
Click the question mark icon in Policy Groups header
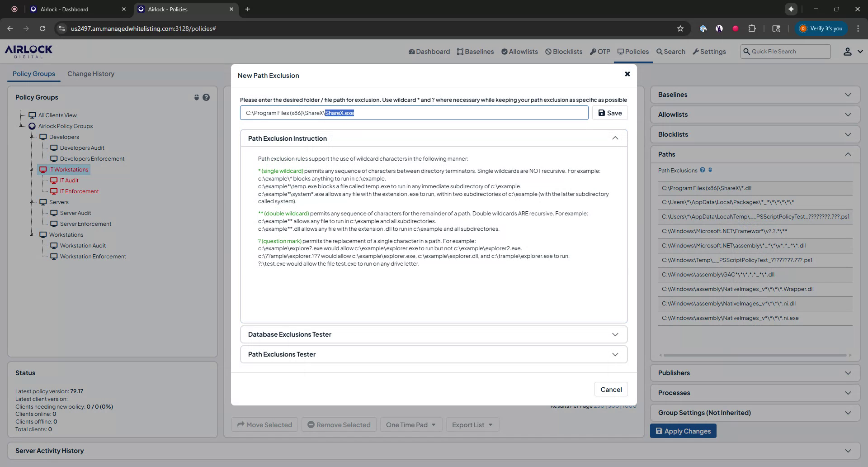(x=207, y=97)
